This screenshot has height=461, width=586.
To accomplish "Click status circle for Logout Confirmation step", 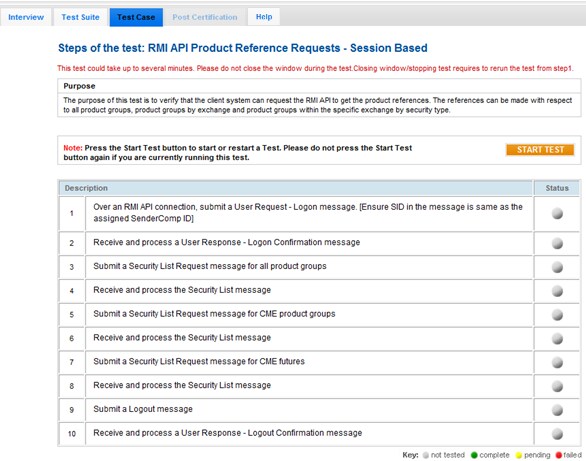I will coord(557,434).
